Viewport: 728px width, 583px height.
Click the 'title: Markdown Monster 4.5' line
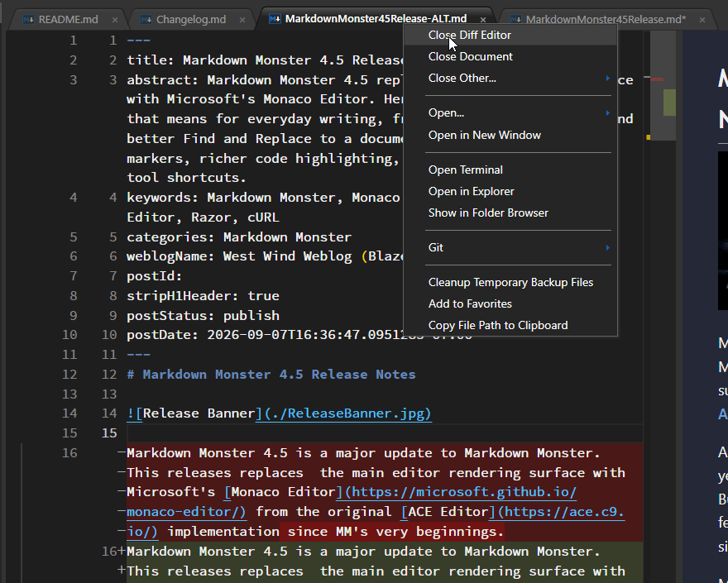point(265,60)
